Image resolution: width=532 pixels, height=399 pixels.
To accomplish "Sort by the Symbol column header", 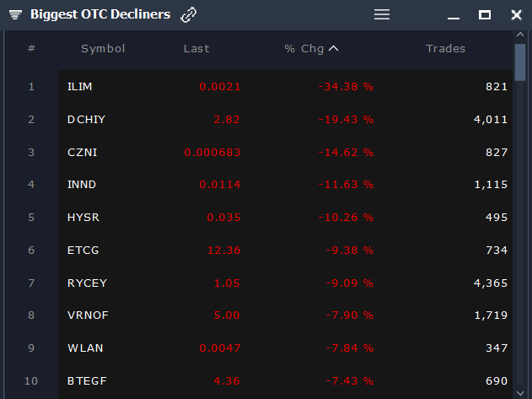I will (103, 49).
